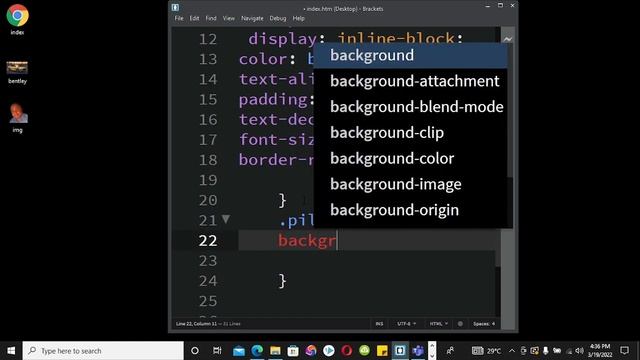Screen dimensions: 640x360
Task: Open the HTML language mode dropdown
Action: click(x=438, y=324)
